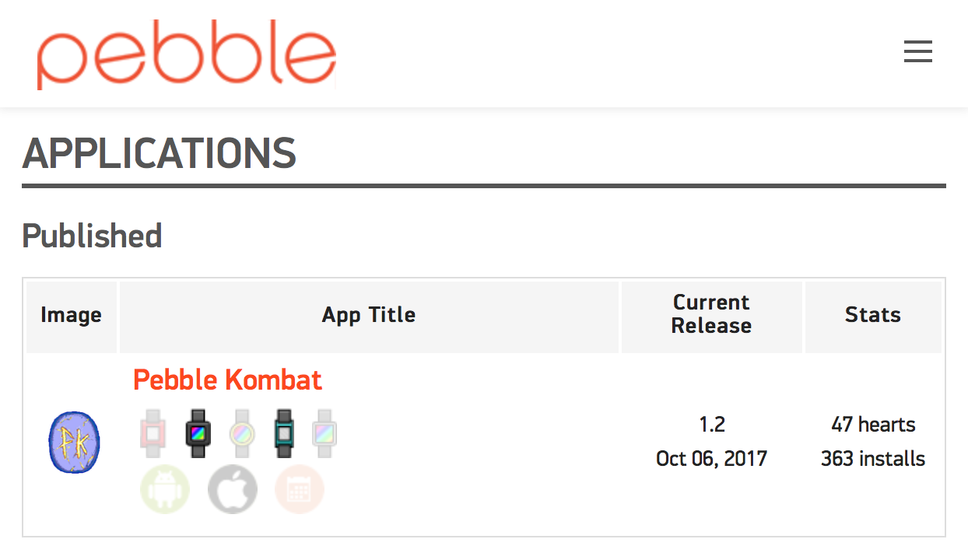Click the Apple iOS compatibility icon

pos(233,488)
